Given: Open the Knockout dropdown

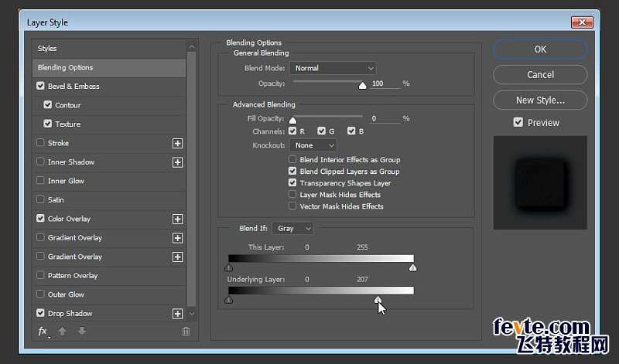Looking at the screenshot, I should [x=313, y=145].
